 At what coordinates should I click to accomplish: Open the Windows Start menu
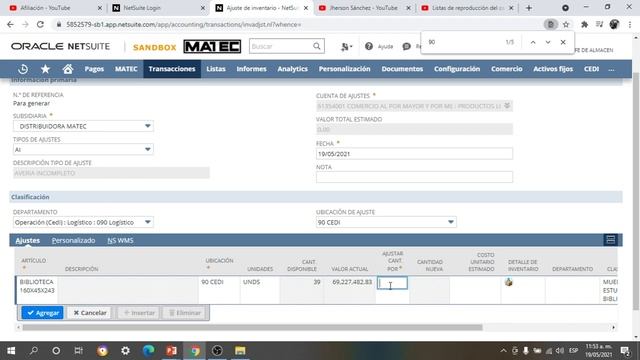(x=11, y=351)
